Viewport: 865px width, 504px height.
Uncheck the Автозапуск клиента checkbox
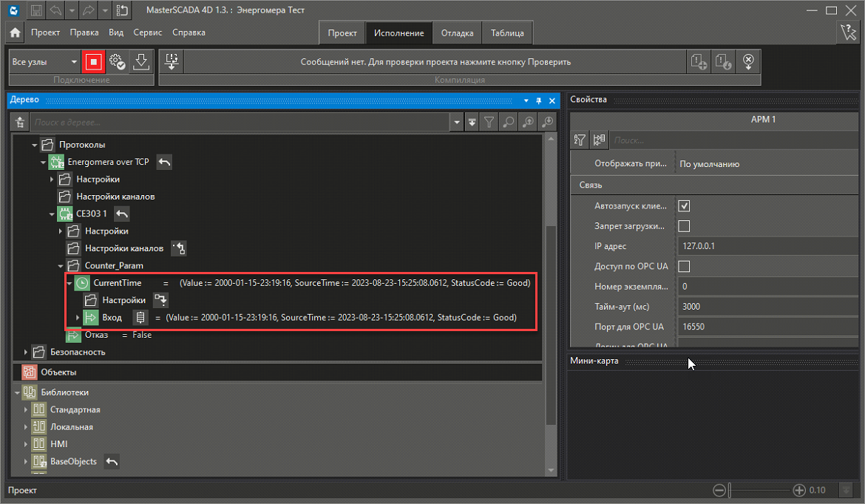point(684,206)
